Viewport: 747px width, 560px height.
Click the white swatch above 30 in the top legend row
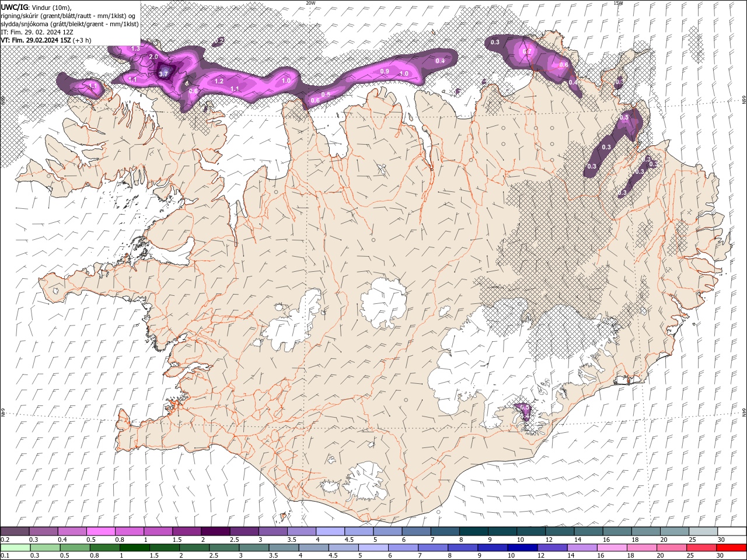732,531
